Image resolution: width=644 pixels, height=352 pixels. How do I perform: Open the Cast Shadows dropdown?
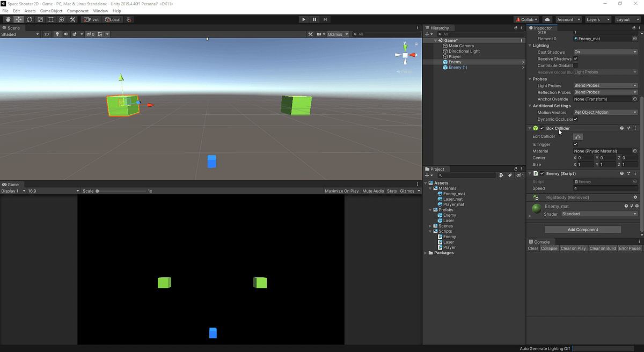pos(605,52)
